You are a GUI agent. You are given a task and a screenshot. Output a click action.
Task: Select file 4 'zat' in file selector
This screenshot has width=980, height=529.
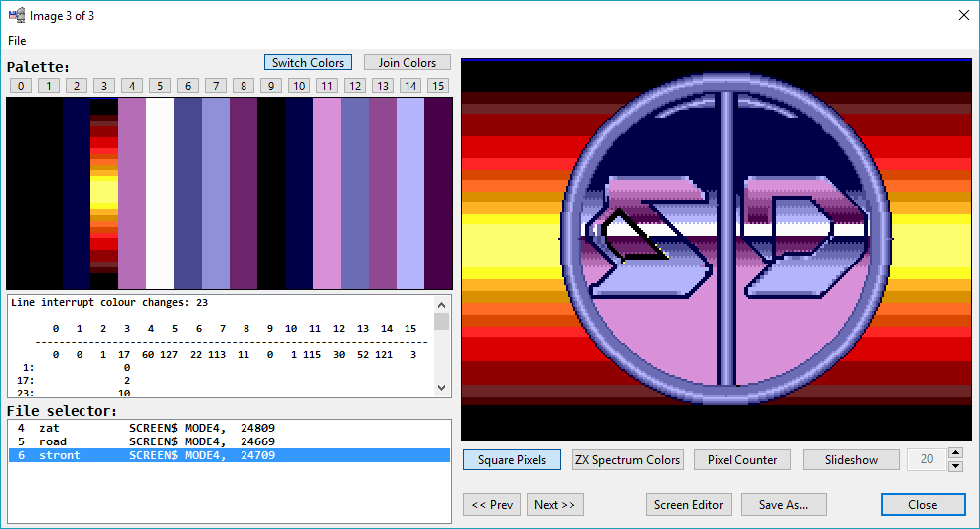tap(230, 428)
